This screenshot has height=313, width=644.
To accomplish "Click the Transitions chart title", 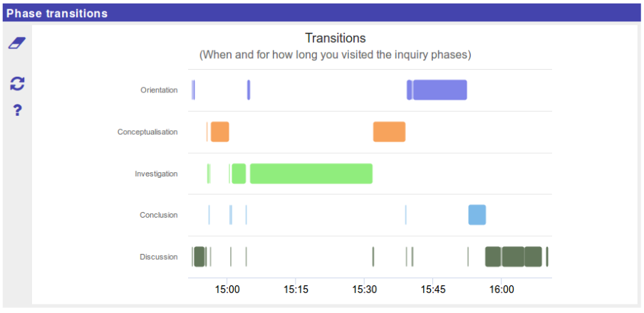I will (x=335, y=38).
